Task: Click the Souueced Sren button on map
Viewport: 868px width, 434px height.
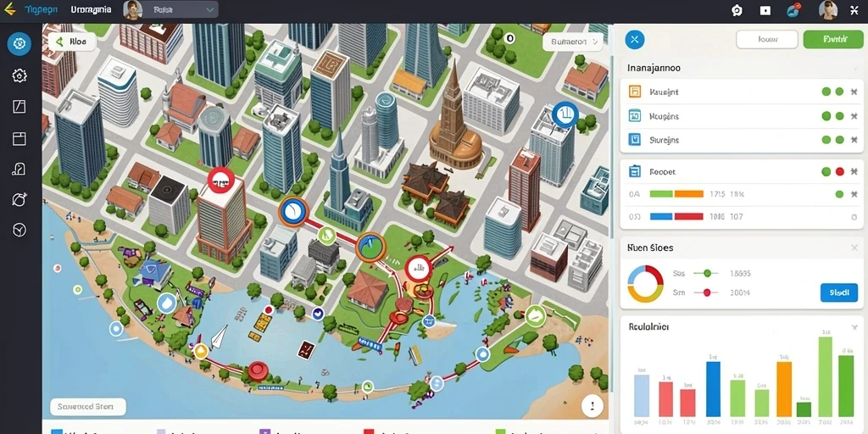Action: [87, 407]
